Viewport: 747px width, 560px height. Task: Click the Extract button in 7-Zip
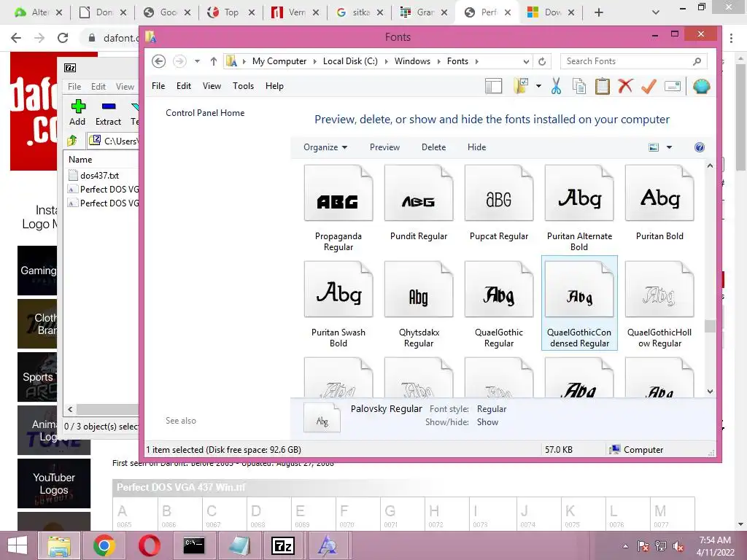108,112
